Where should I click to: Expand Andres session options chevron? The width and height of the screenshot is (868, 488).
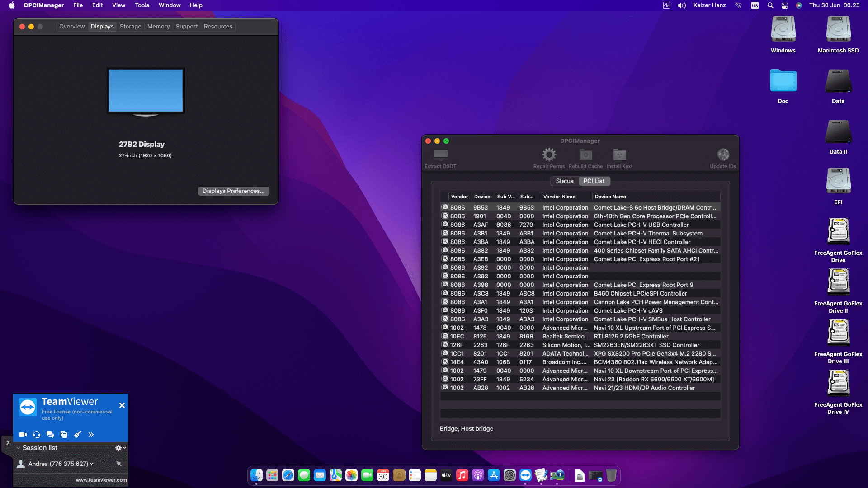pos(92,464)
